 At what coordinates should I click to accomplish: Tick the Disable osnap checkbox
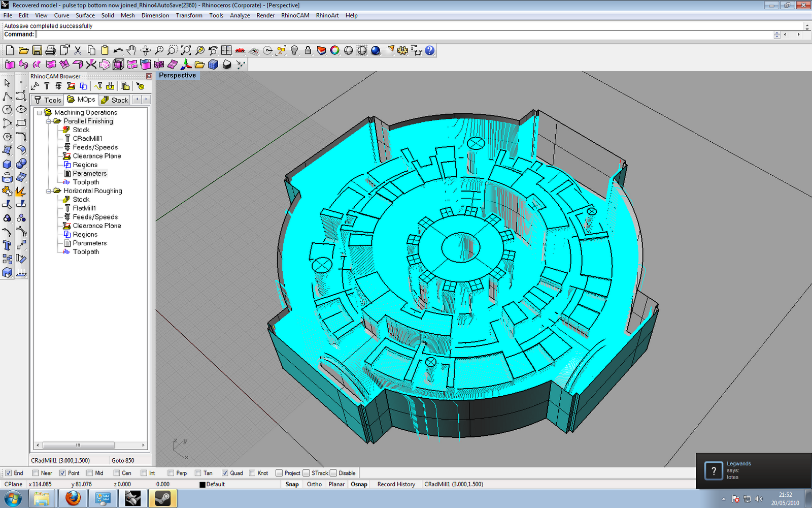(333, 473)
